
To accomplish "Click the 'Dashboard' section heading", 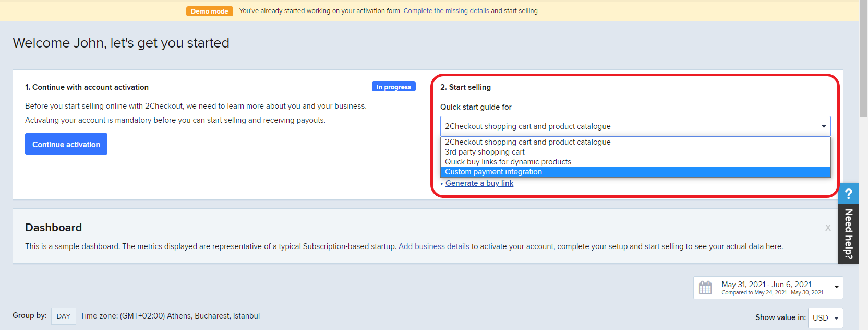I will [x=54, y=228].
